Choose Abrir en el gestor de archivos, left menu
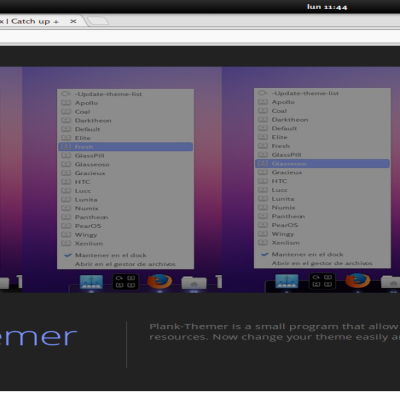The height and width of the screenshot is (400, 400). pos(125,264)
